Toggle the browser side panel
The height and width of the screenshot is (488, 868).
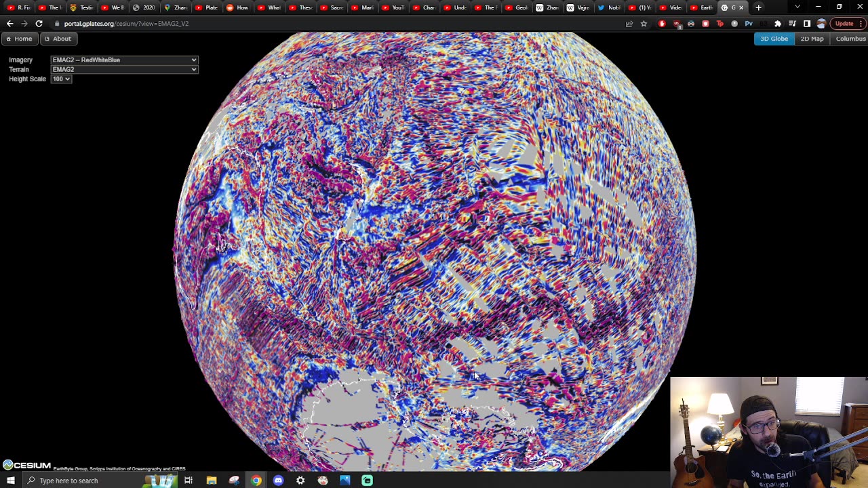click(806, 24)
